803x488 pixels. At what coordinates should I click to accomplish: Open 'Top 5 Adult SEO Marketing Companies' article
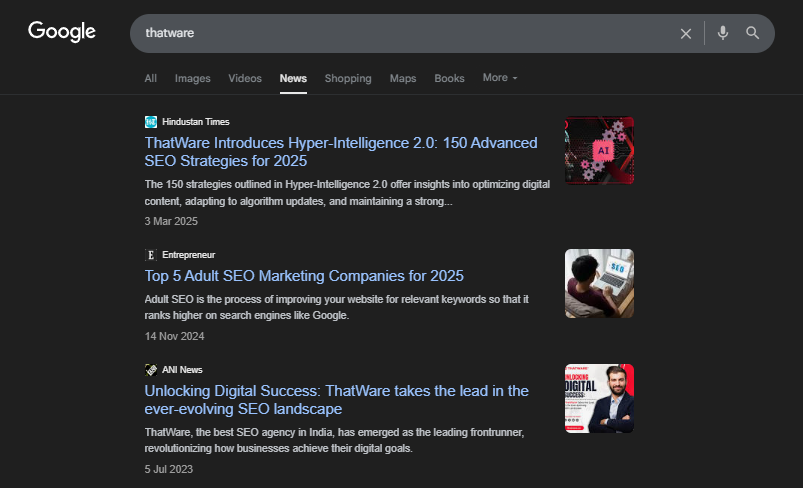(x=304, y=276)
